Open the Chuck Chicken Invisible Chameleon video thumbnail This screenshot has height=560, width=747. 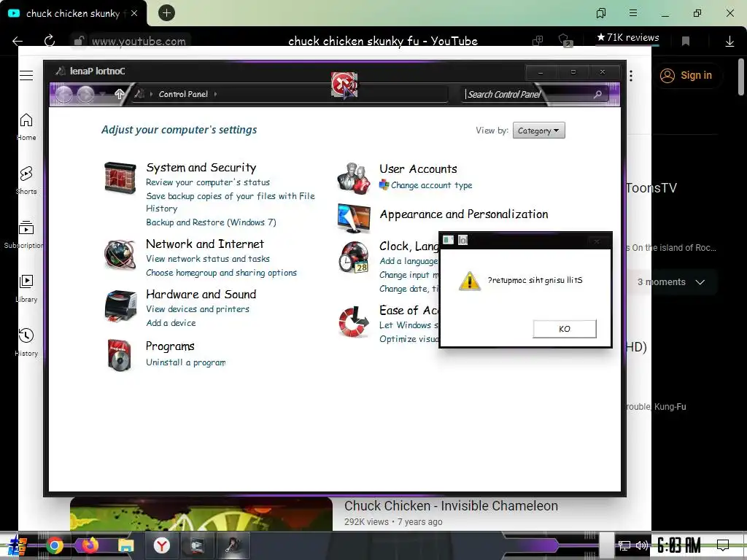201,514
